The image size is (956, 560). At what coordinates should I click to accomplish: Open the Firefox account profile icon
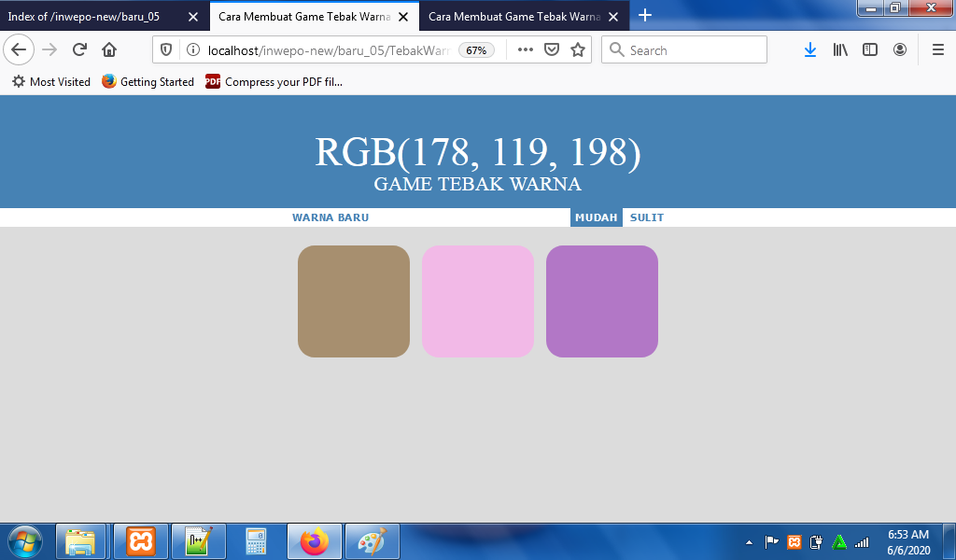pyautogui.click(x=899, y=50)
